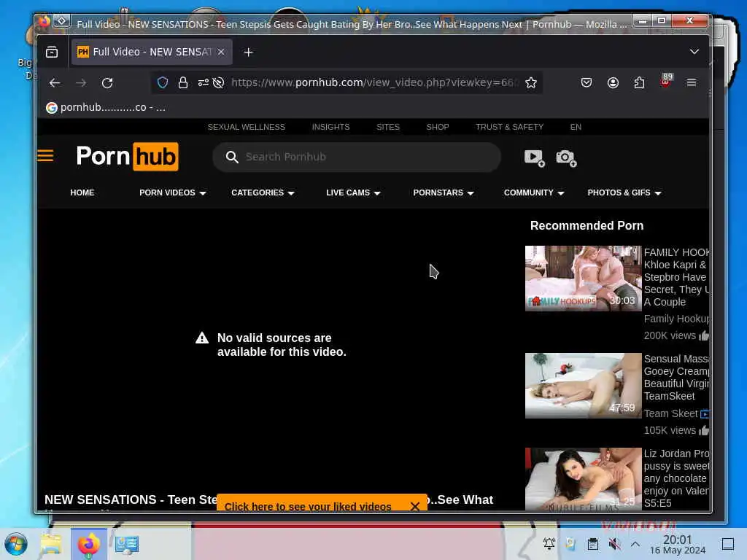Screen dimensions: 747x560
Task: Open the taskbar clock showing 20:01
Action: [678, 544]
